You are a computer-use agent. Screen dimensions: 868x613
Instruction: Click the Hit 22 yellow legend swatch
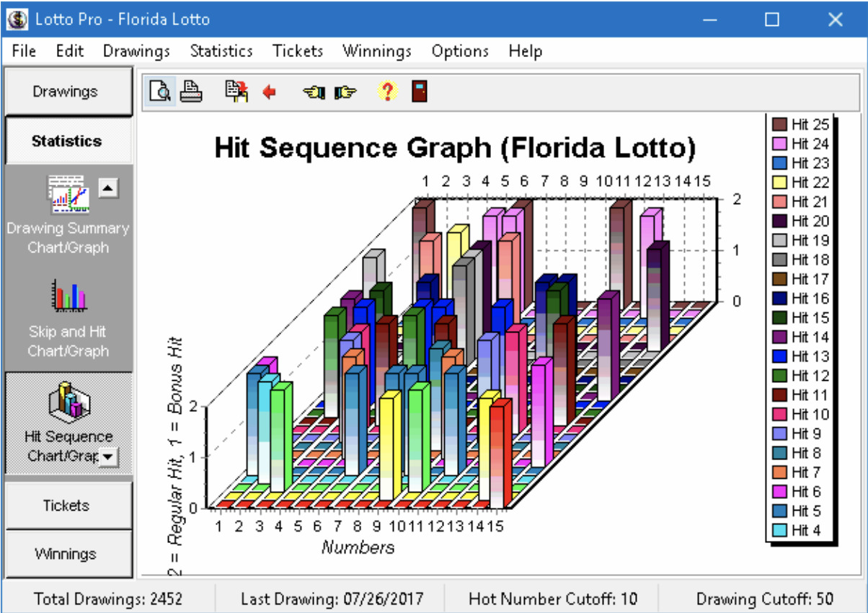point(779,182)
